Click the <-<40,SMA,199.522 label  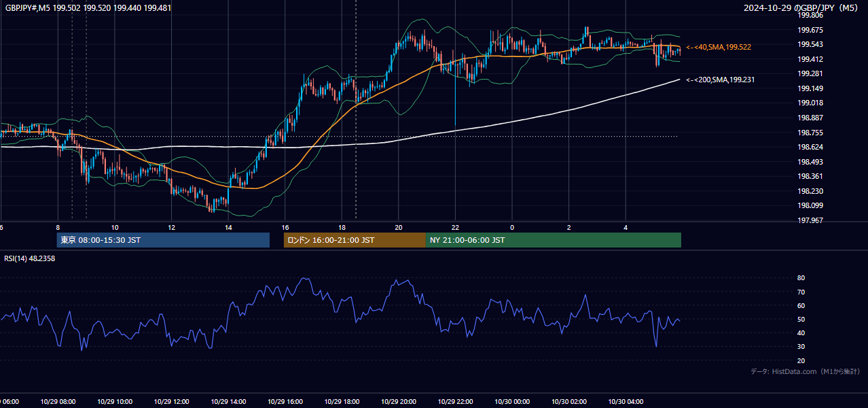click(719, 47)
